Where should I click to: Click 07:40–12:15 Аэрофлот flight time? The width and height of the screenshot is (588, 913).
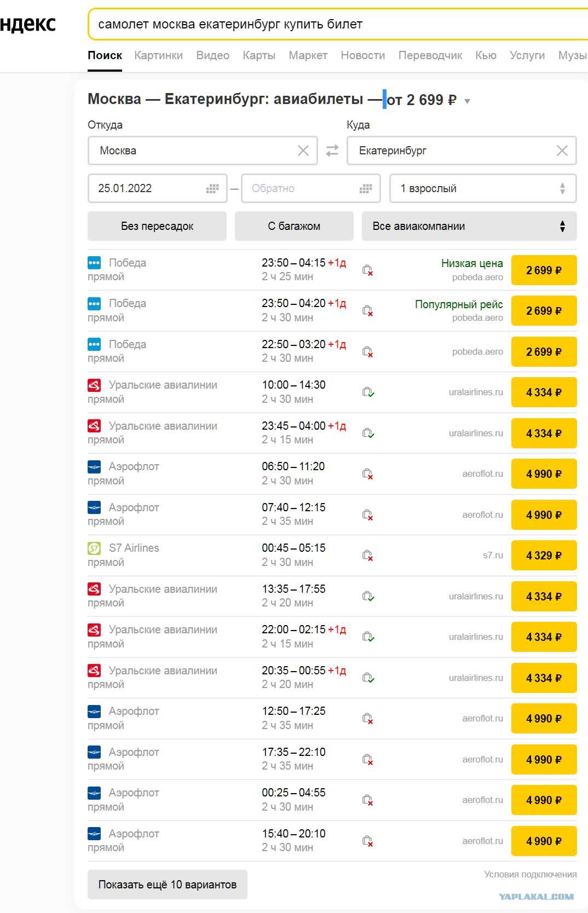pyautogui.click(x=293, y=507)
